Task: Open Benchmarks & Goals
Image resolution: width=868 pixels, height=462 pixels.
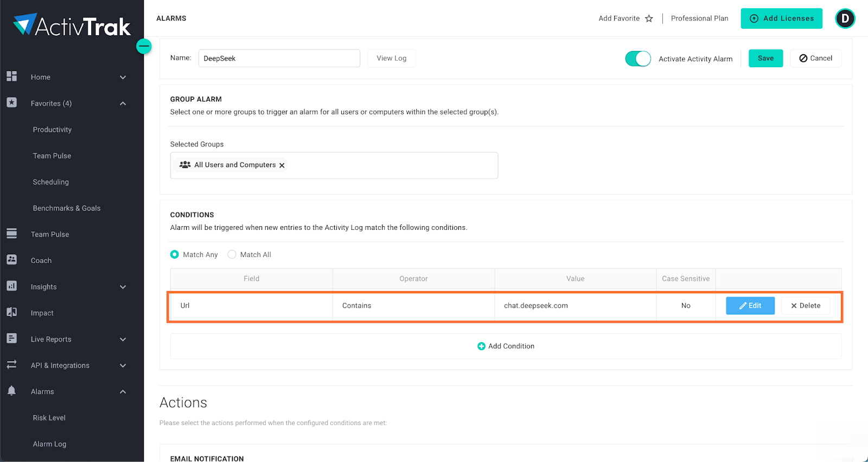Action: coord(67,208)
